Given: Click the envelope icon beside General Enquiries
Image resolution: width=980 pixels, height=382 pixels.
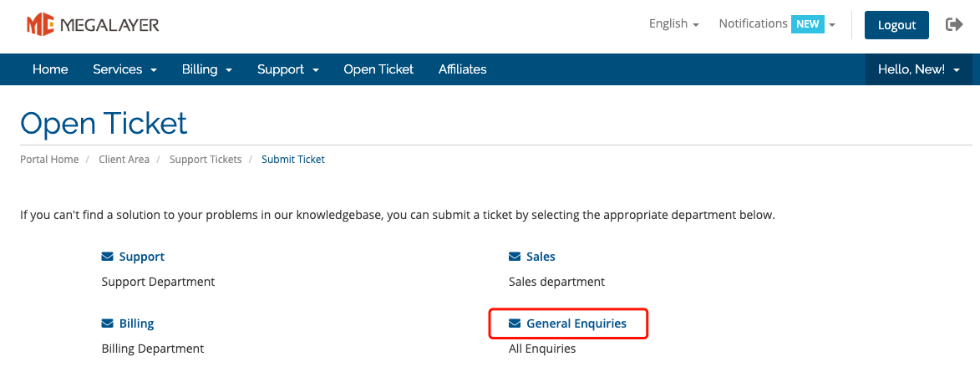Looking at the screenshot, I should coord(515,323).
